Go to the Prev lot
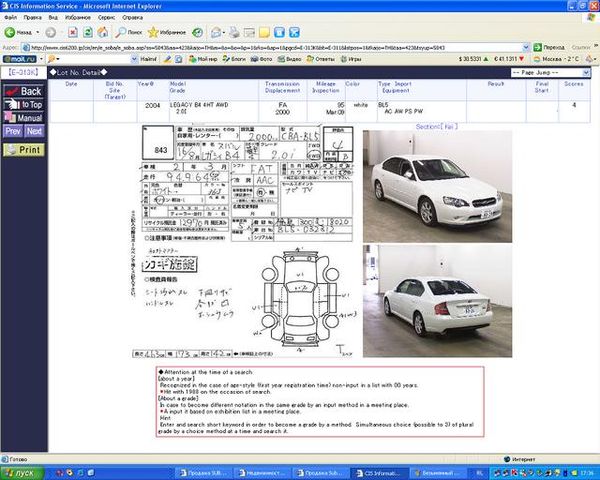Image resolution: width=600 pixels, height=480 pixels. (x=13, y=131)
